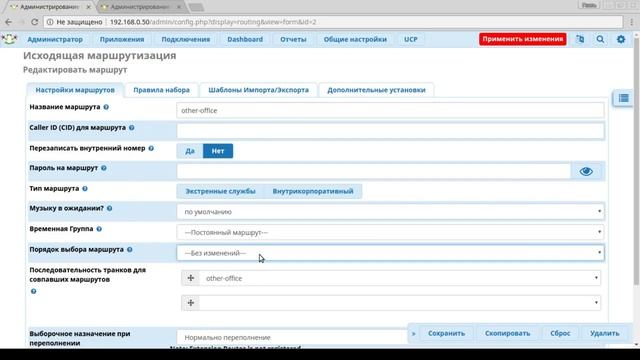Image resolution: width=640 pixels, height=360 pixels.
Task: Show help for Временная Группа
Action: tap(99, 229)
